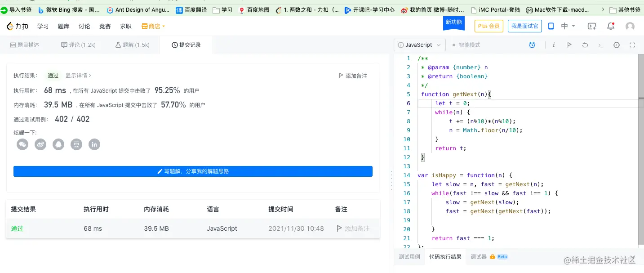Screen dimensions: 644x273
Task: Open the notifications bell
Action: tap(611, 26)
